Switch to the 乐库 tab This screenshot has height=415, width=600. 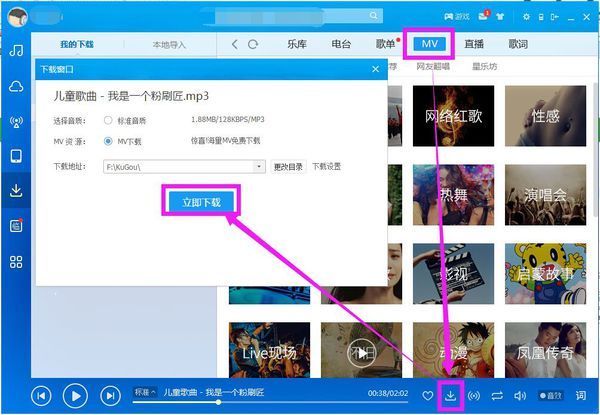click(297, 44)
